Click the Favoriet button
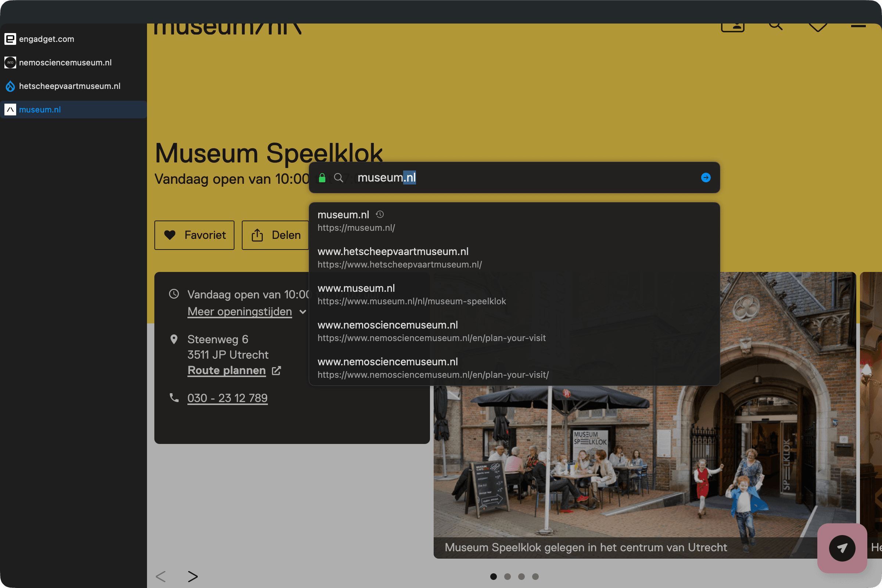 (194, 235)
